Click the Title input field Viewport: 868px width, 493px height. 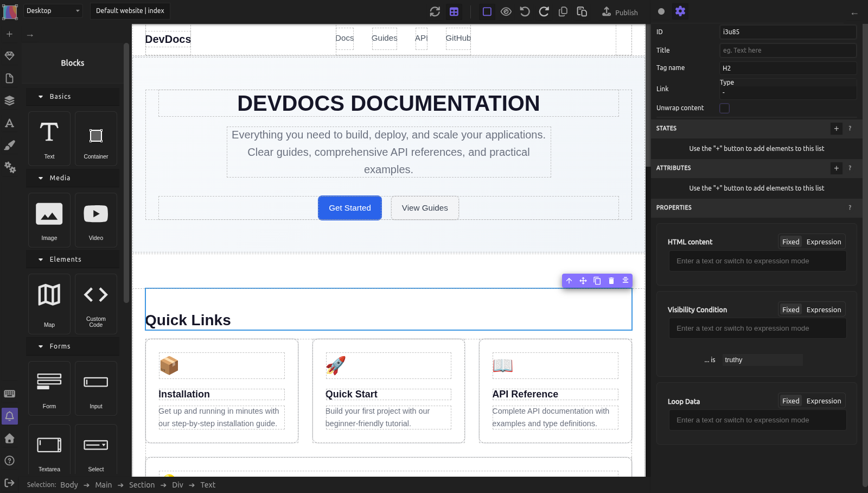[x=788, y=50]
